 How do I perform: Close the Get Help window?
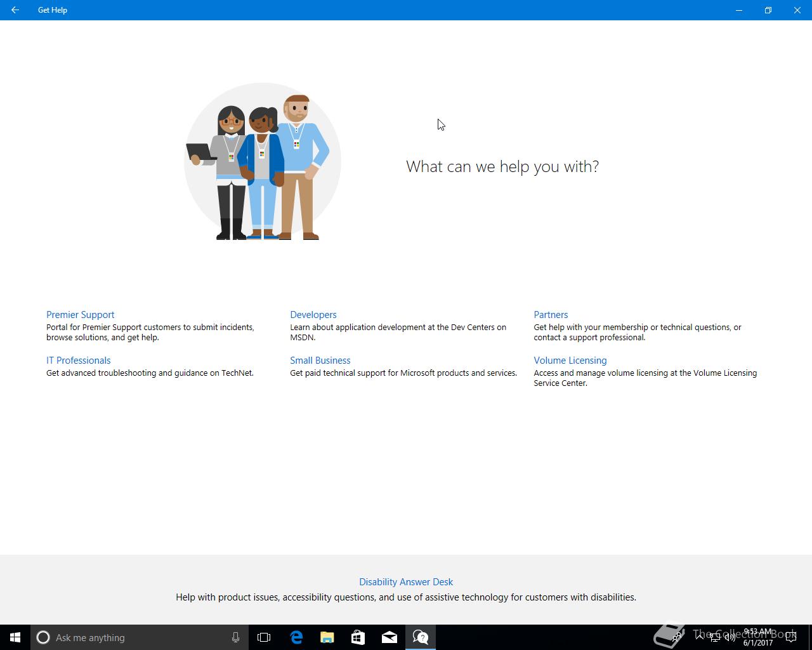[x=797, y=10]
